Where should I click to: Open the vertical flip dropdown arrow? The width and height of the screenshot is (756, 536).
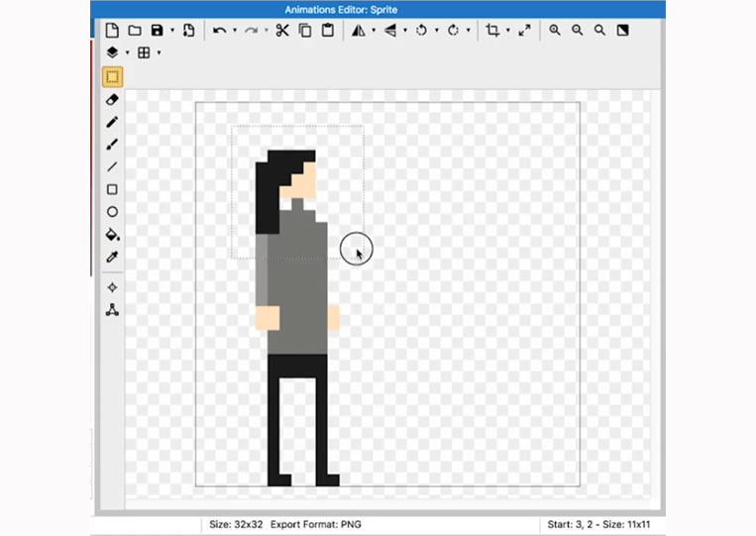(x=405, y=31)
